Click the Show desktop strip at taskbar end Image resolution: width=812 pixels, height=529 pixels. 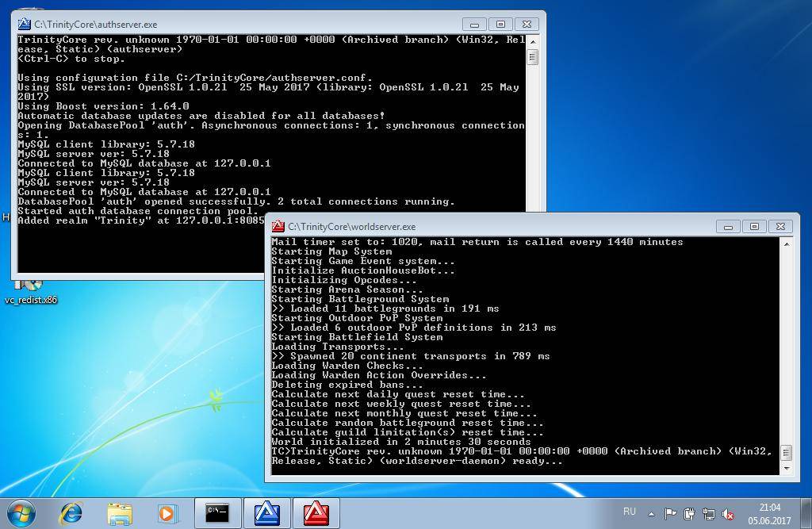pyautogui.click(x=806, y=513)
